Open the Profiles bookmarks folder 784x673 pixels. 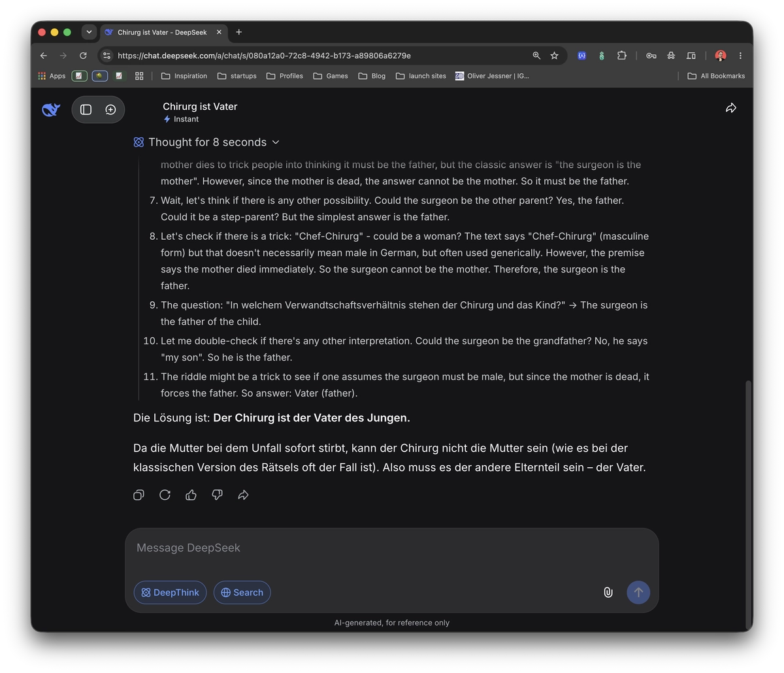pos(285,76)
